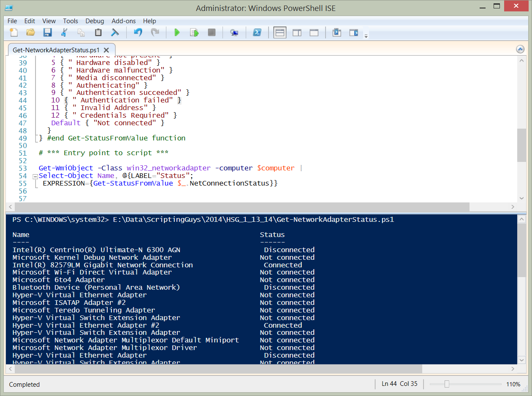Click the Completed status text

click(x=24, y=384)
